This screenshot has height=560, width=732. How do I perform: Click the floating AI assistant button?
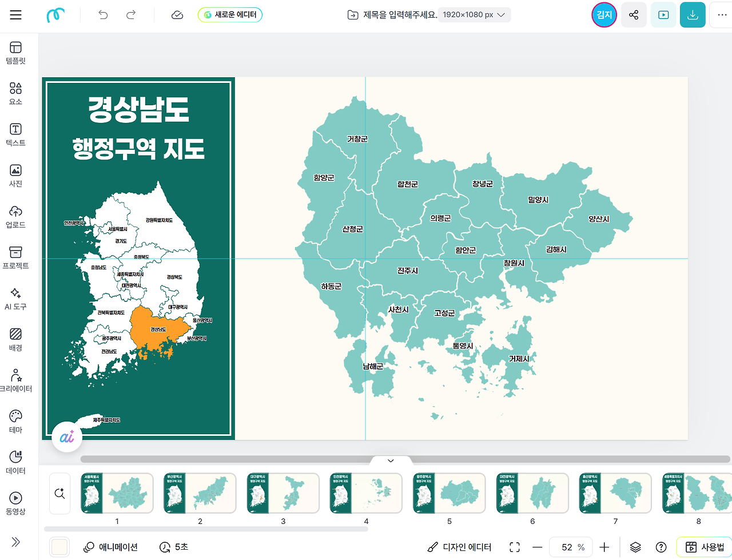point(67,438)
